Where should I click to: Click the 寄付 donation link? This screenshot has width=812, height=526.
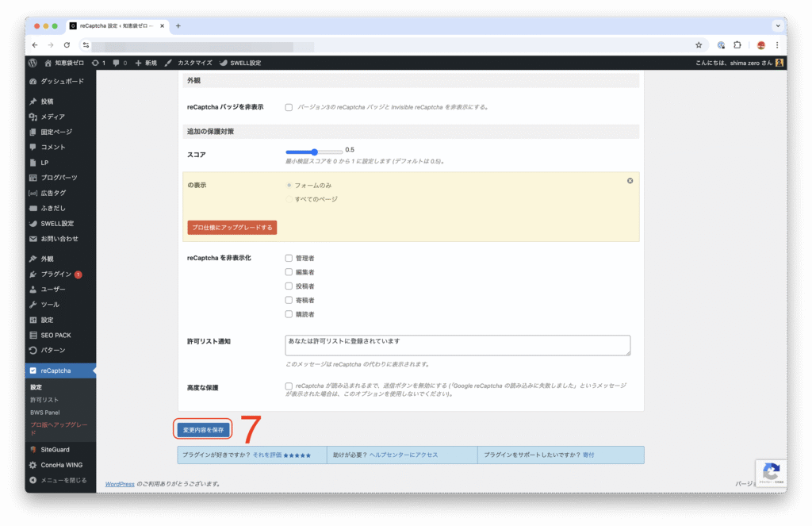(x=588, y=455)
